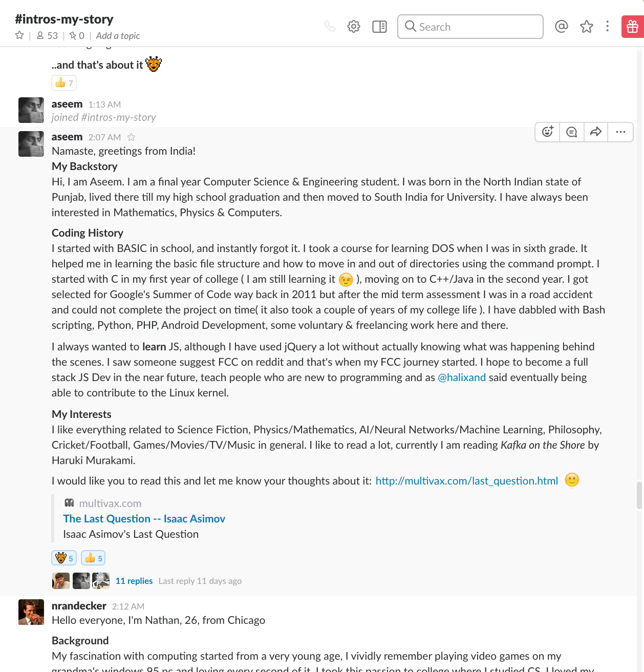644x672 pixels.
Task: Open more message actions ellipsis
Action: pyautogui.click(x=620, y=132)
